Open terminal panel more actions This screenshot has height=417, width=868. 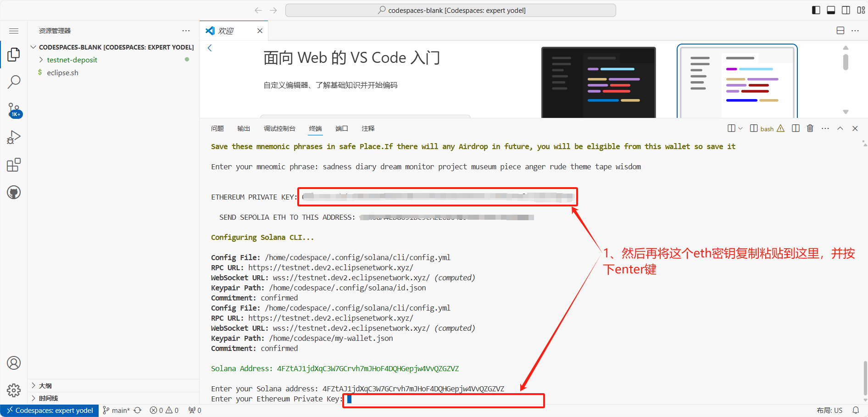click(825, 128)
